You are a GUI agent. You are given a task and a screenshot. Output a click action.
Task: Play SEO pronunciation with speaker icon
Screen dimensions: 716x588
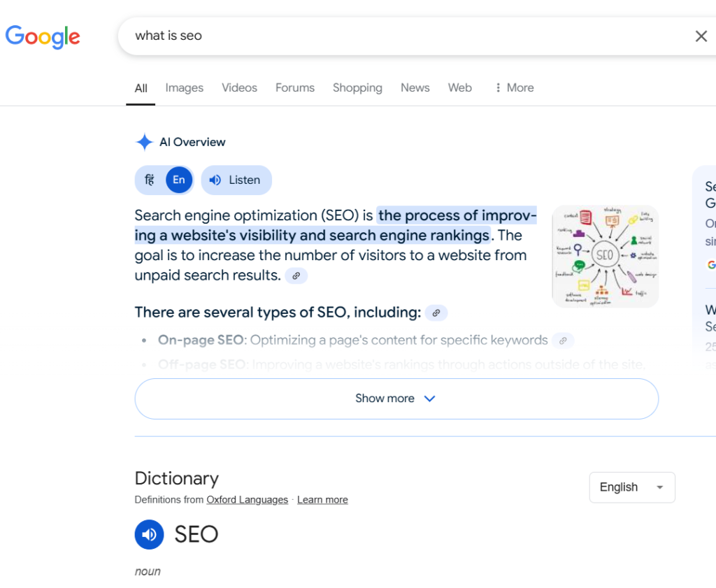click(149, 534)
